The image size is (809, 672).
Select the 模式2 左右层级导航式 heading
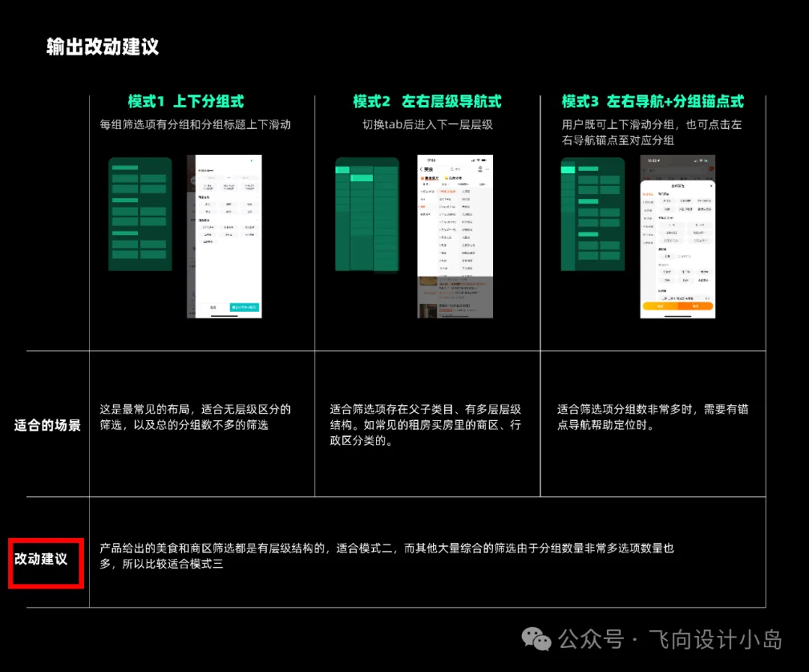point(427,101)
